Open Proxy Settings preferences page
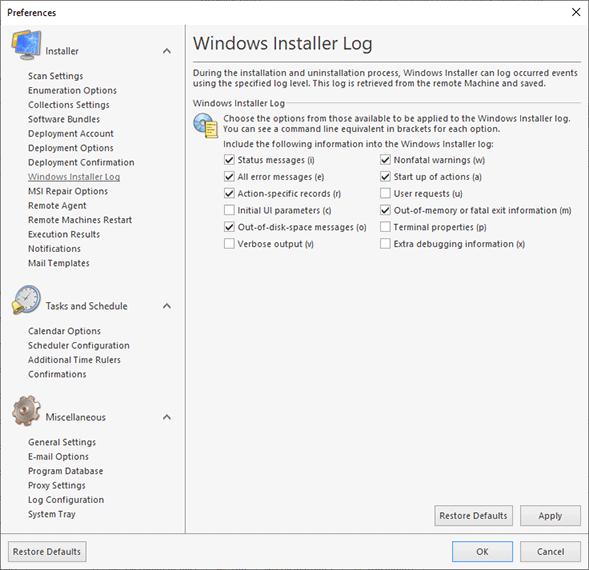 pyautogui.click(x=57, y=485)
